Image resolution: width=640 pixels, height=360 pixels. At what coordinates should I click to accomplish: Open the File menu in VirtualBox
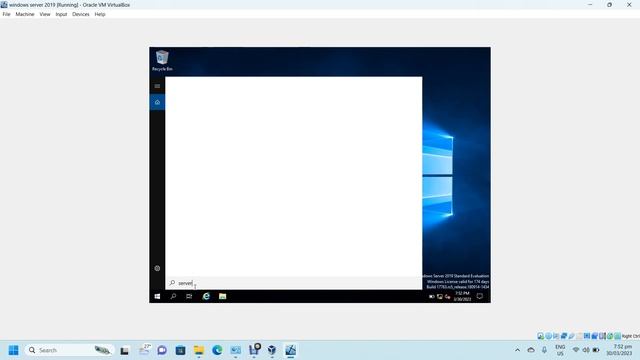[6, 14]
